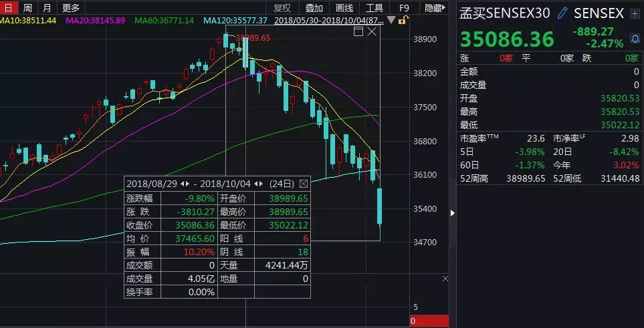Open the date range triangle dropdown

391,19
